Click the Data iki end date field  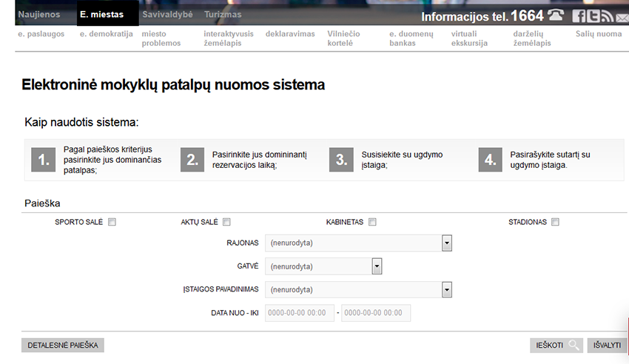click(x=376, y=313)
